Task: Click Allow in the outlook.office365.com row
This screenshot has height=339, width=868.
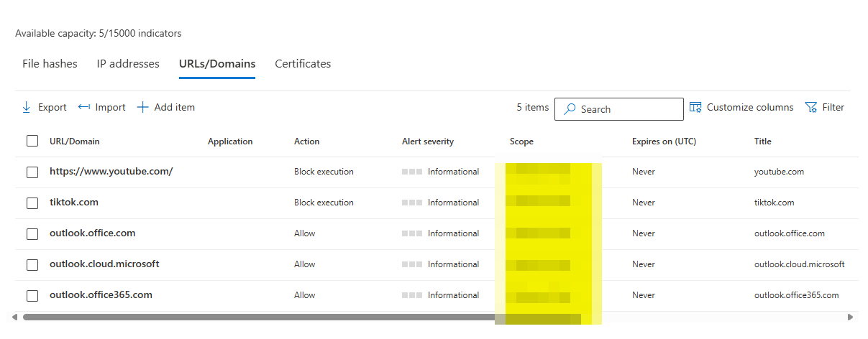Action: 305,295
